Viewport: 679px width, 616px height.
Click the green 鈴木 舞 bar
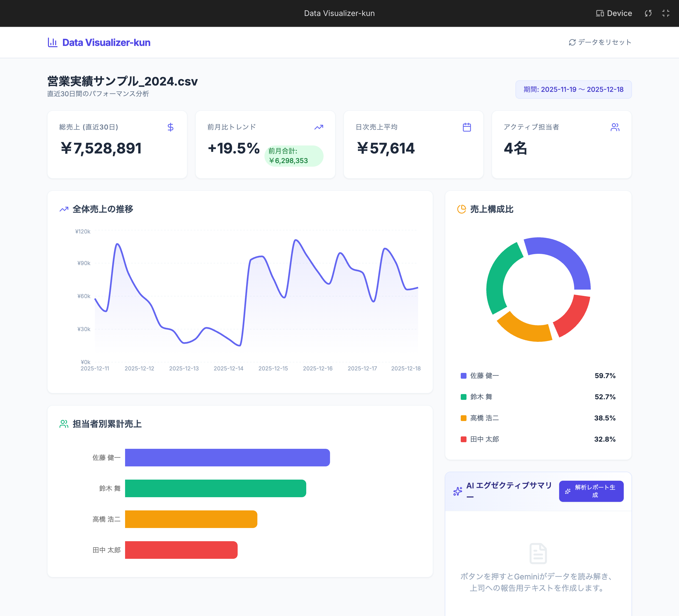pyautogui.click(x=215, y=488)
